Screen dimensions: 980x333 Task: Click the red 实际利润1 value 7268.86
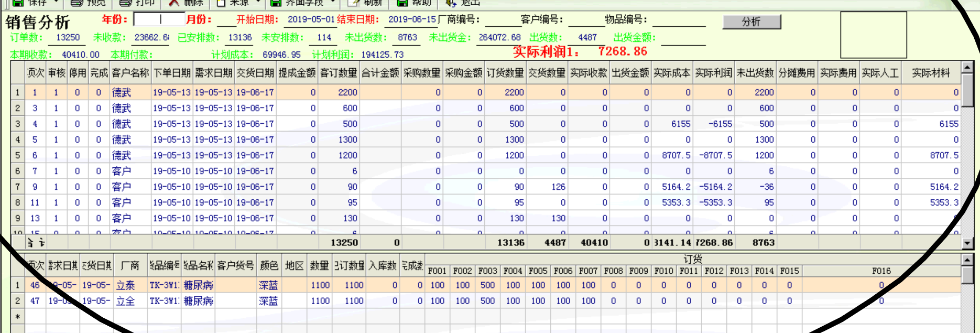[623, 51]
